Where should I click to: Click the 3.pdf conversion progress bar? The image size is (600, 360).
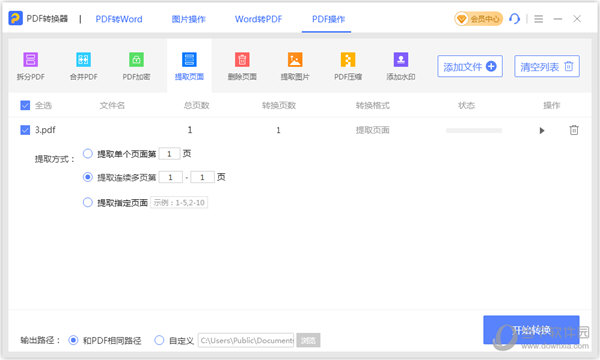(474, 130)
